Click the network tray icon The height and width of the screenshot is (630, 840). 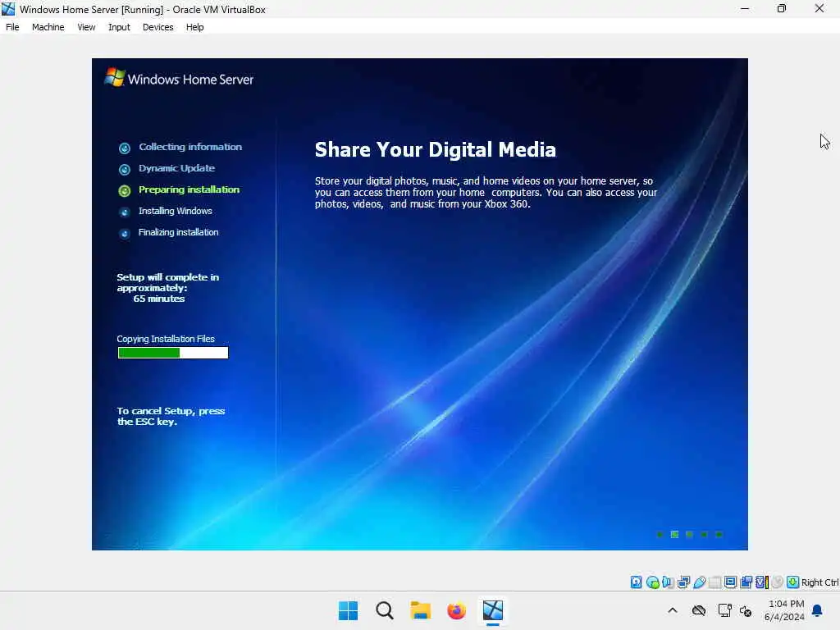(725, 610)
